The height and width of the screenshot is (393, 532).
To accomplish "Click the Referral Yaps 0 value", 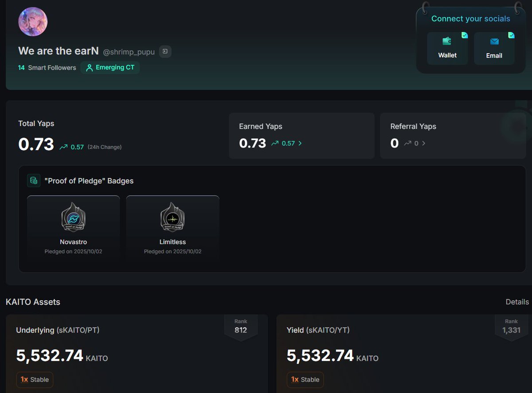I will [x=395, y=143].
